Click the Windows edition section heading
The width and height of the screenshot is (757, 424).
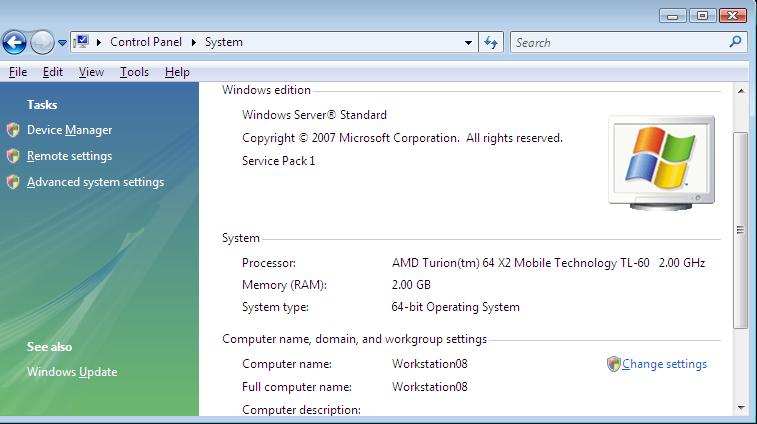click(x=266, y=90)
